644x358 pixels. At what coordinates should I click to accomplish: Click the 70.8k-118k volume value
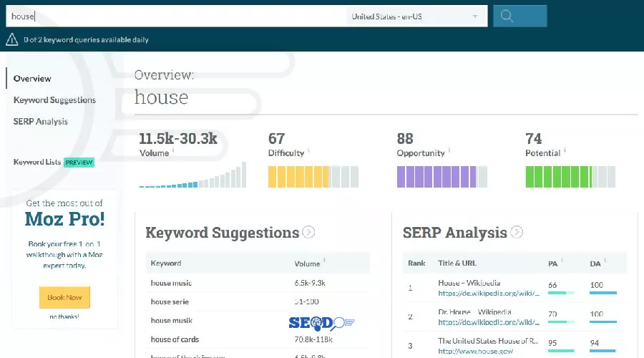pos(313,339)
